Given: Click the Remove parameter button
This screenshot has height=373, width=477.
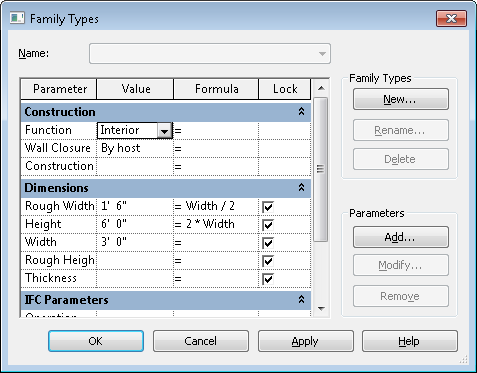Looking at the screenshot, I should coord(401,296).
